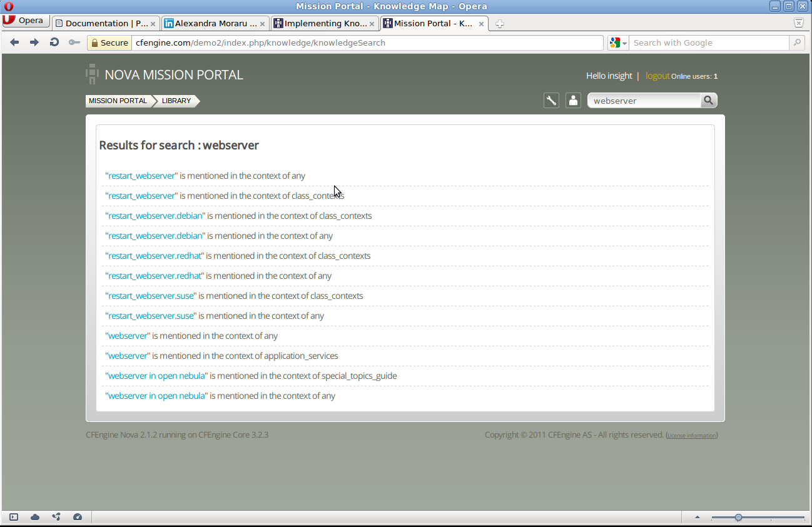Click CFEngine Nova 2.1.2 version text
812x527 pixels.
click(177, 434)
